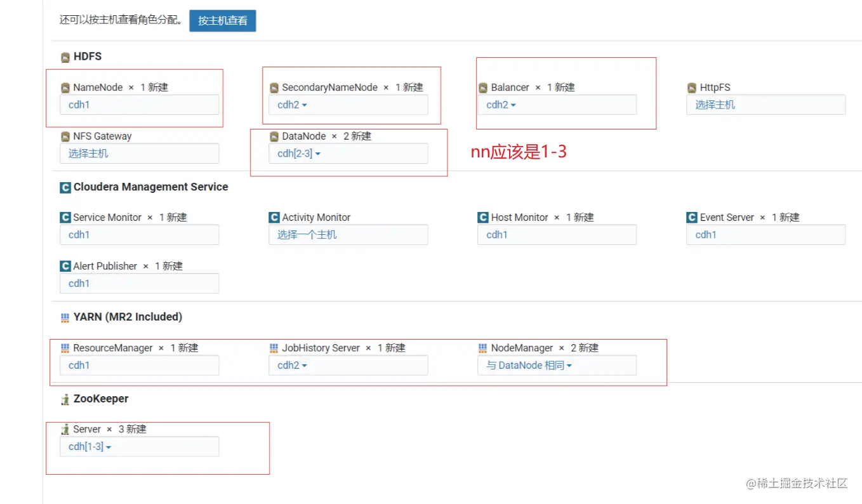The image size is (862, 504).
Task: Click the HttpFS role icon
Action: coord(691,88)
